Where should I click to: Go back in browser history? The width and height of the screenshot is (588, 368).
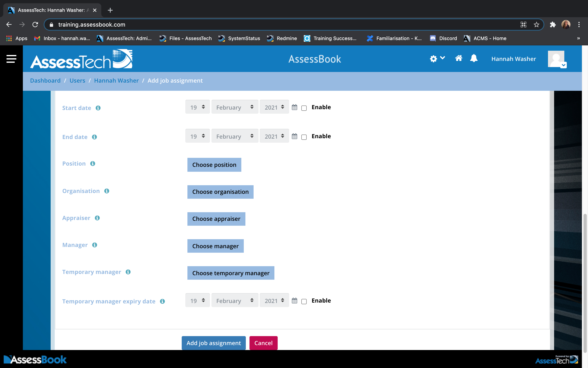pyautogui.click(x=9, y=25)
